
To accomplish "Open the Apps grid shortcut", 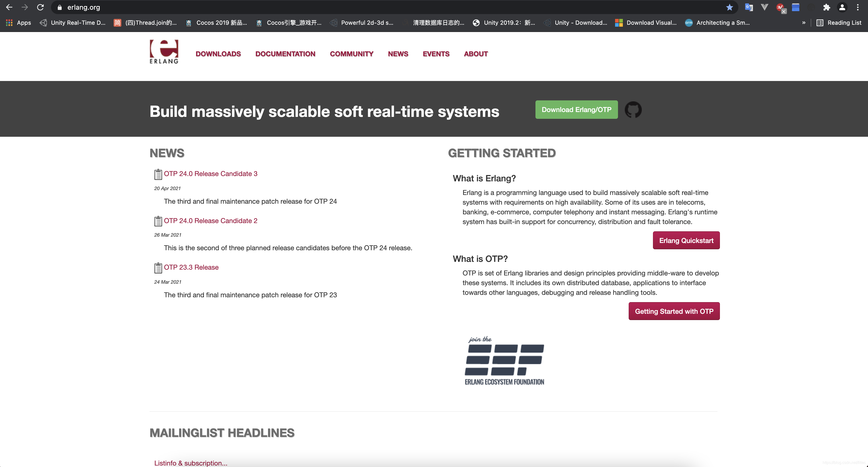I will pyautogui.click(x=18, y=23).
